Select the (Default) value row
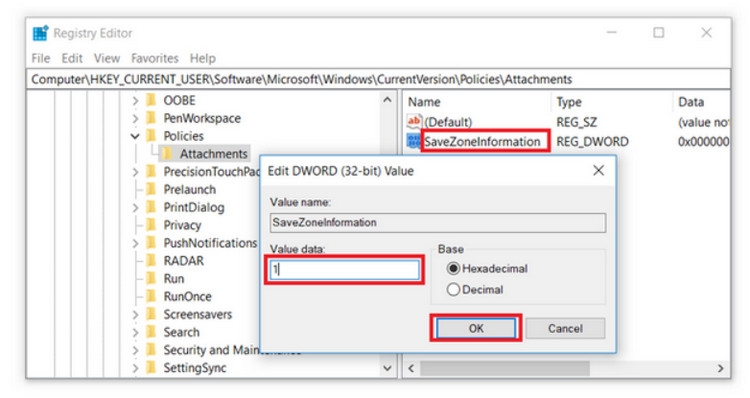The width and height of the screenshot is (750, 398). click(448, 122)
